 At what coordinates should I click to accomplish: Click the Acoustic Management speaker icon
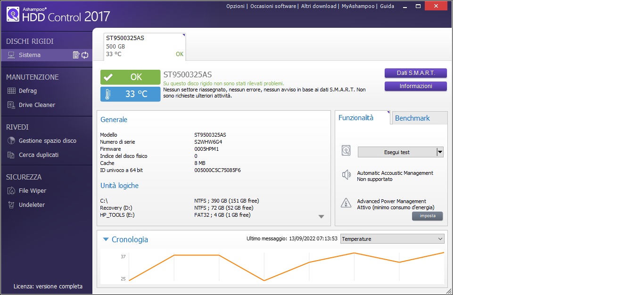pyautogui.click(x=347, y=175)
